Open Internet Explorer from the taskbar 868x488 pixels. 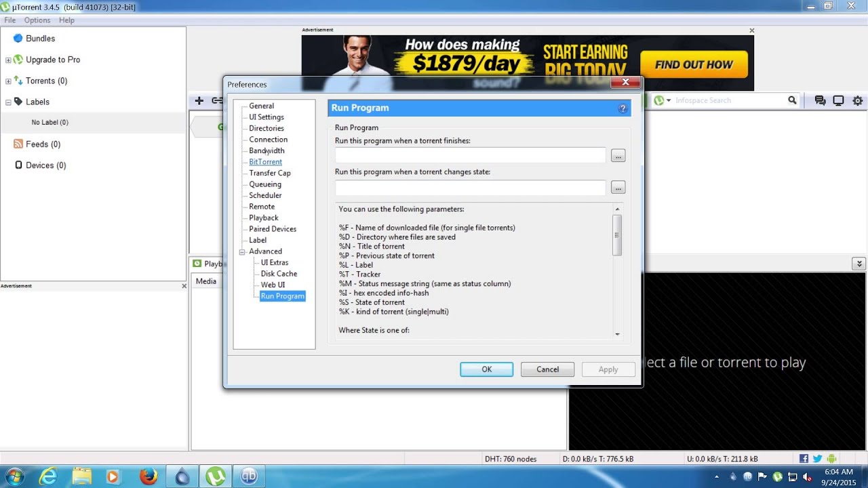(x=47, y=476)
